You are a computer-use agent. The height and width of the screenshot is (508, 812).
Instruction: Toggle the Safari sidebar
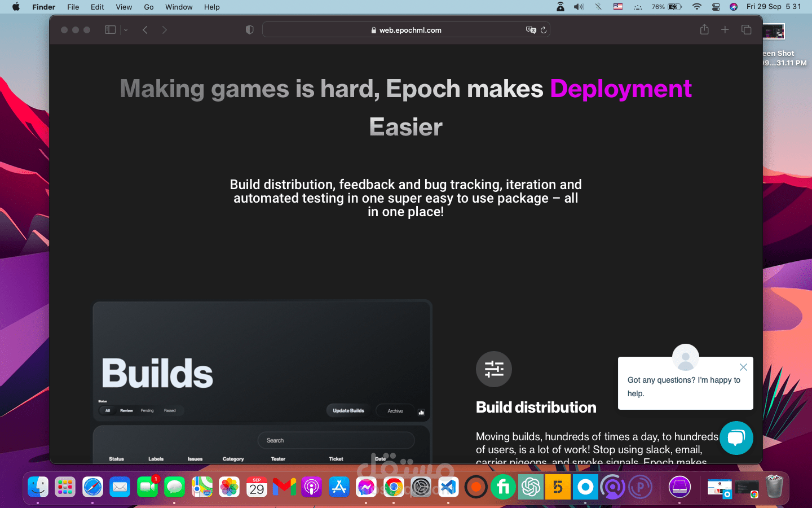pyautogui.click(x=110, y=30)
